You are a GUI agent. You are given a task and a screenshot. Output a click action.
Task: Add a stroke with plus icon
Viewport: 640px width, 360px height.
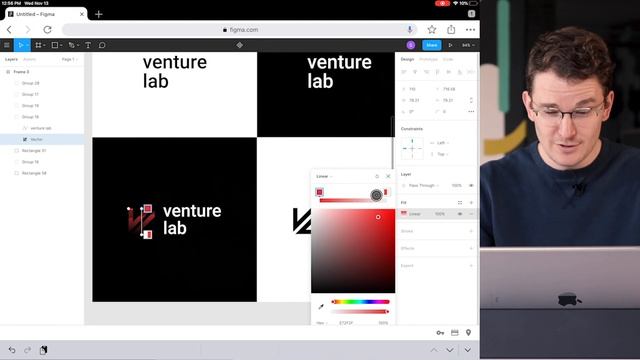471,231
